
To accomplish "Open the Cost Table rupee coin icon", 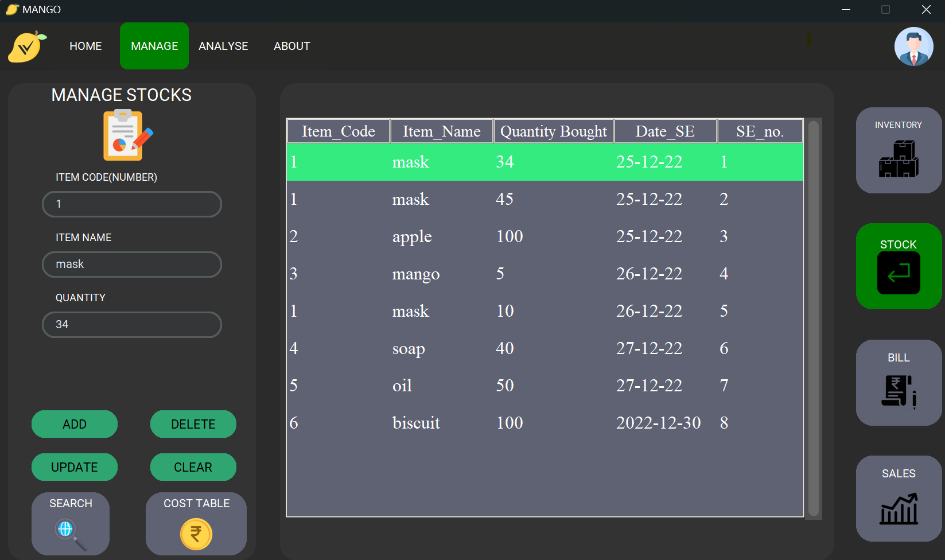I will point(195,534).
